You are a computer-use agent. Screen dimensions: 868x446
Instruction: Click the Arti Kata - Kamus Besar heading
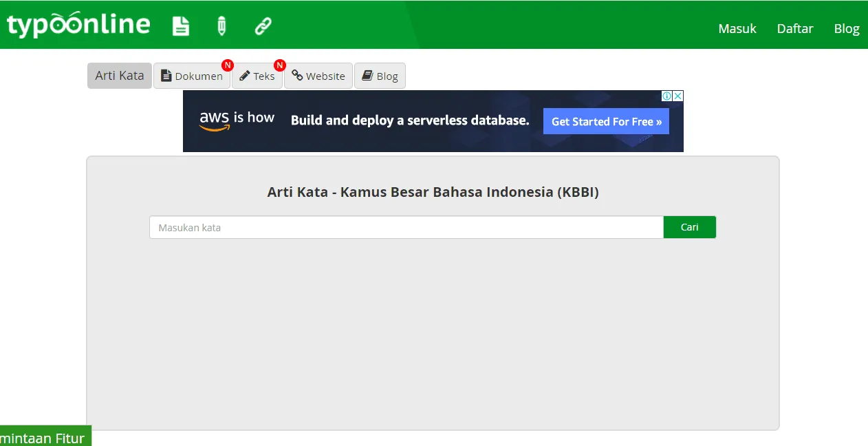[433, 192]
